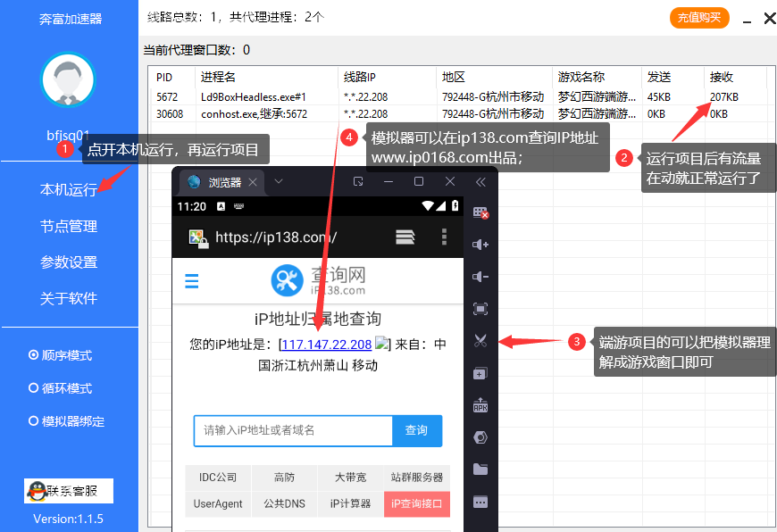This screenshot has width=777, height=532.
Task: Click the scissors screenshot icon
Action: [x=480, y=341]
